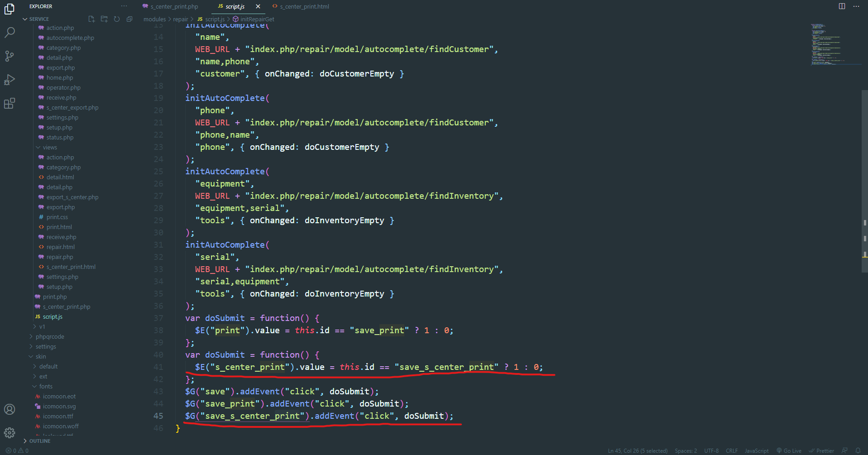868x455 pixels.
Task: Open the Manage gear icon
Action: 10,433
